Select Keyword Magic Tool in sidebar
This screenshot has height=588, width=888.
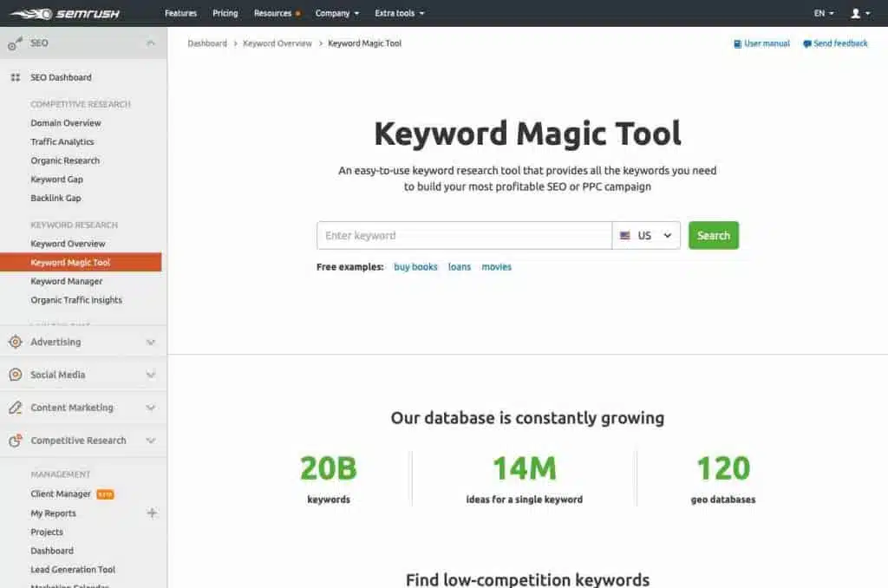[81, 262]
